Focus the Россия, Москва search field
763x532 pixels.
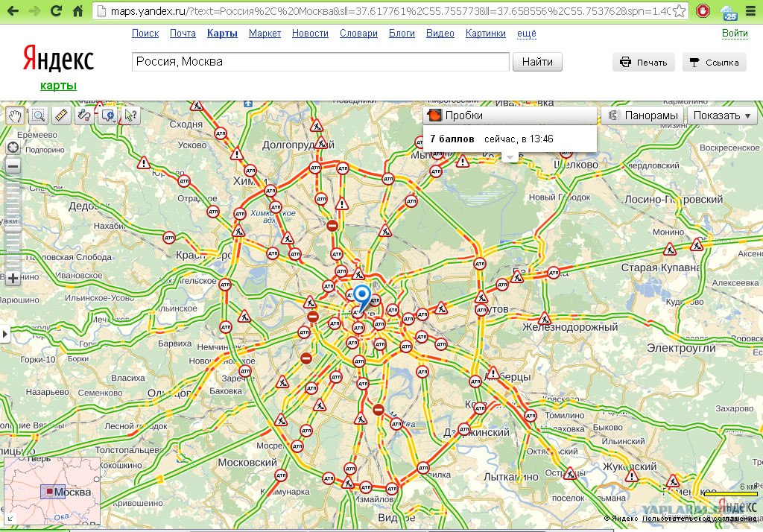pyautogui.click(x=320, y=62)
